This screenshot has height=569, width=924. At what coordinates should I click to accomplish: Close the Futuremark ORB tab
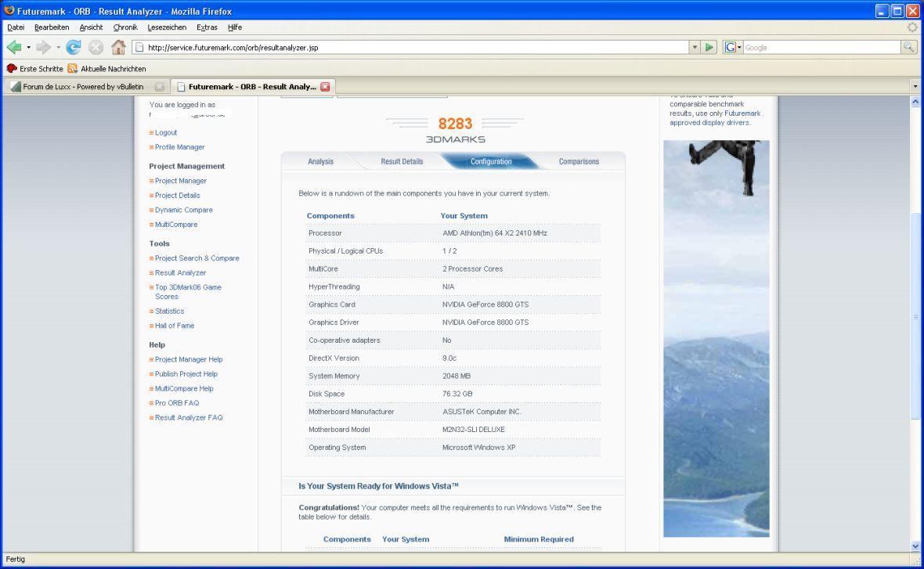tap(325, 87)
